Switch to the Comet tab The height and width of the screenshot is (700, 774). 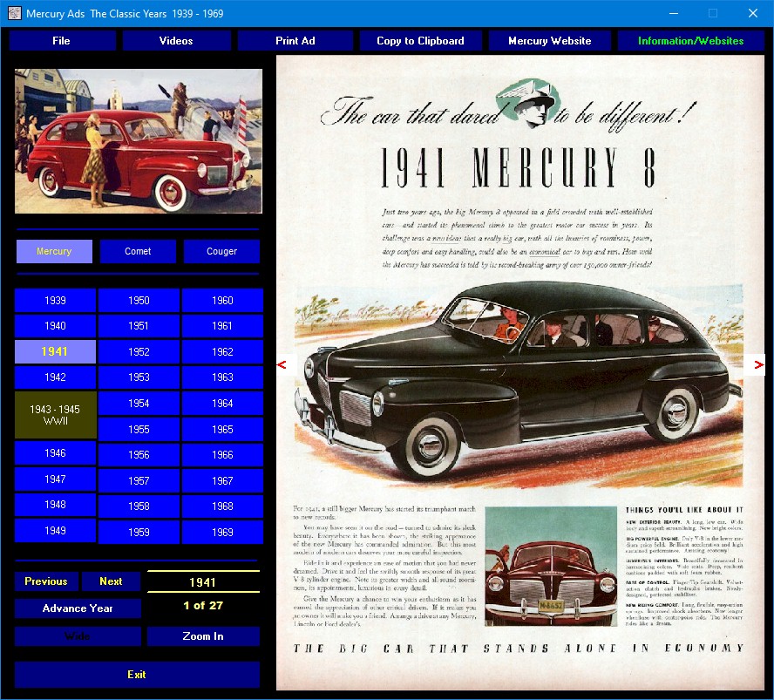tap(138, 251)
